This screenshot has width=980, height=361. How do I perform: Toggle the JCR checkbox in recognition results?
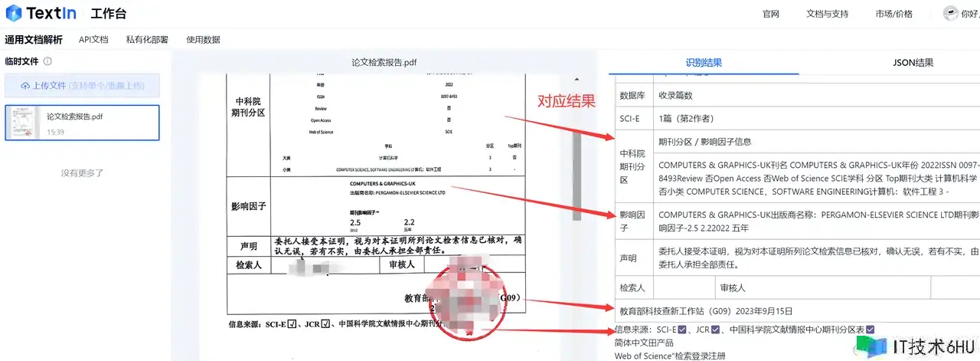coord(715,330)
